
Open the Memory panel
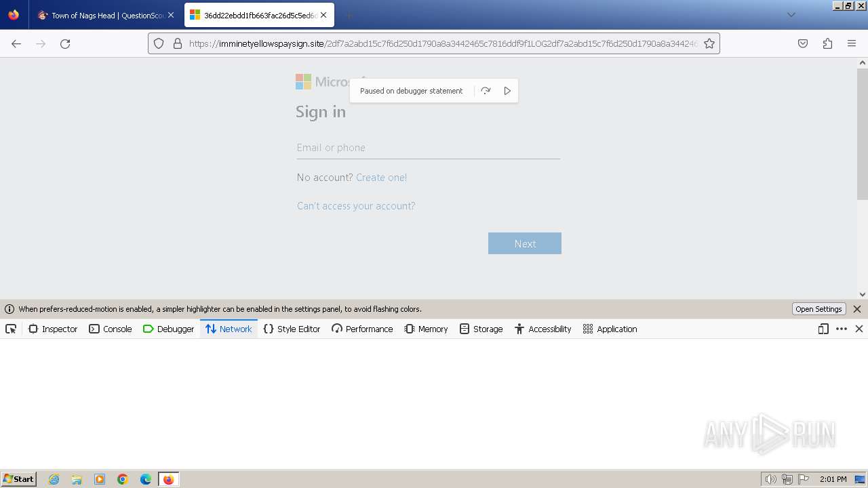point(426,329)
